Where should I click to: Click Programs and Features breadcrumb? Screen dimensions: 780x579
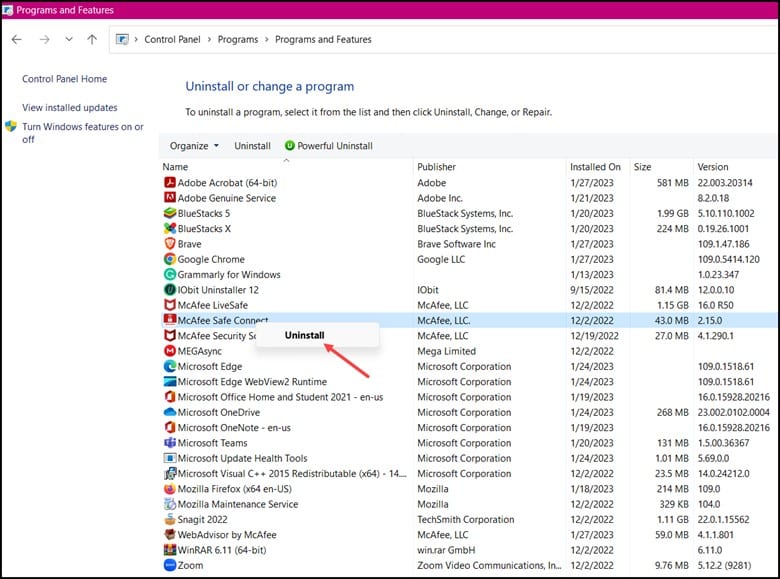[323, 39]
